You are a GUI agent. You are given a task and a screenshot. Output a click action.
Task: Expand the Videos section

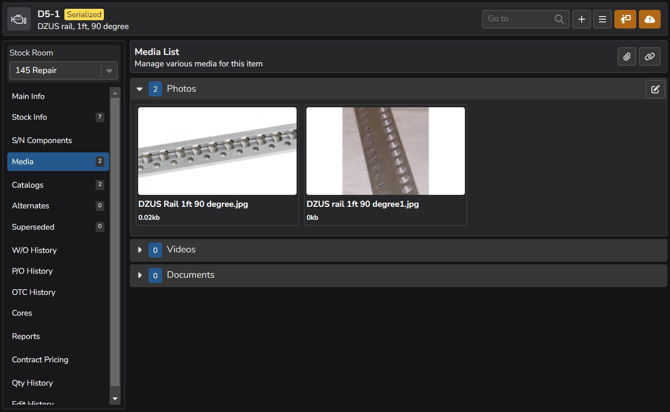click(139, 250)
